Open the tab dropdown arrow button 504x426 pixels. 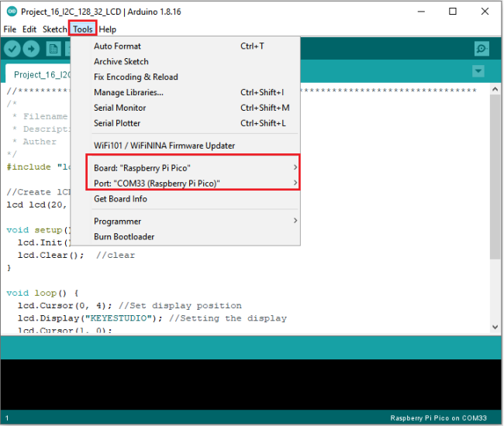(x=478, y=71)
